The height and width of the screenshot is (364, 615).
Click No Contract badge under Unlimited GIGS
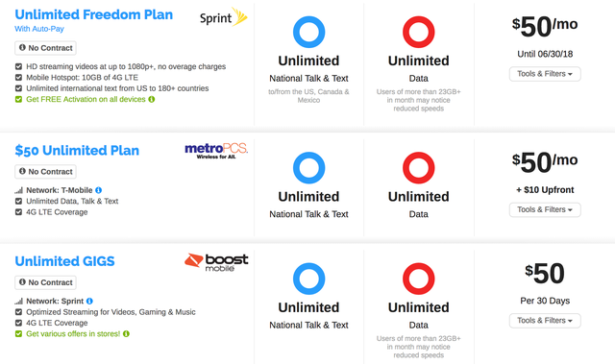coord(45,282)
